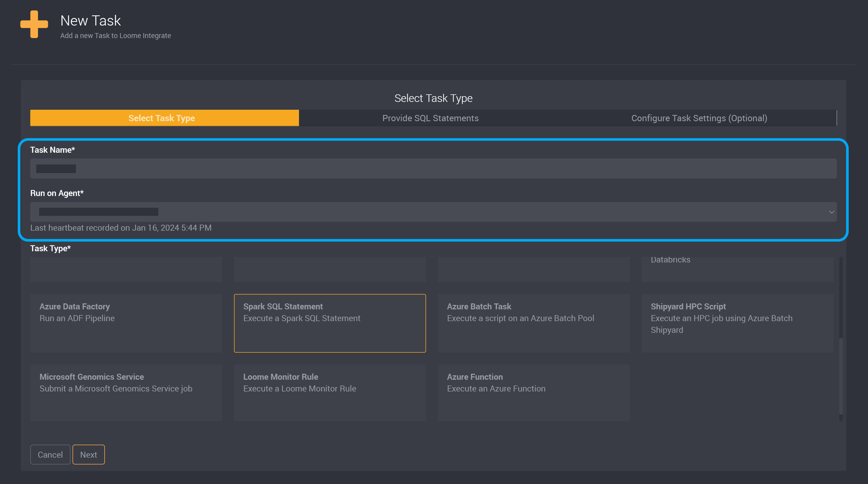
Task: Select the Spark SQL Statement card
Action: tap(330, 323)
